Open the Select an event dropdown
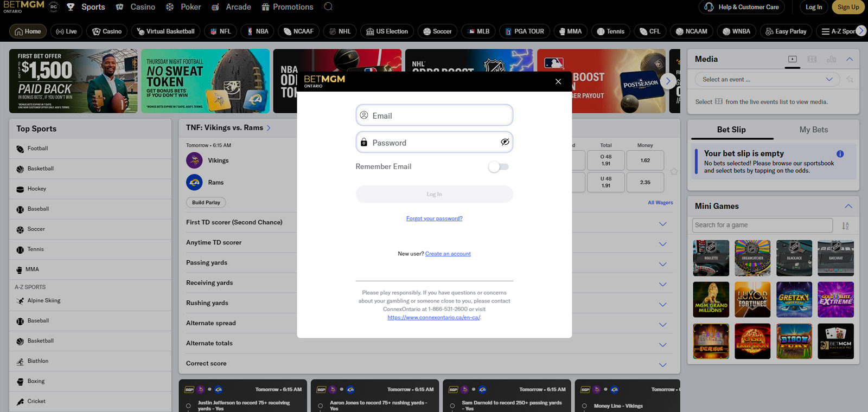Viewport: 868px width, 412px height. click(768, 80)
